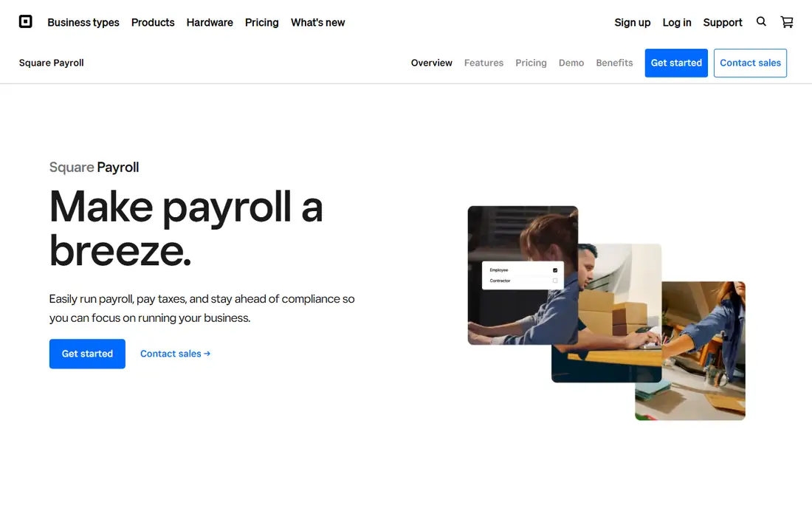Click the Square logo icon

[25, 21]
